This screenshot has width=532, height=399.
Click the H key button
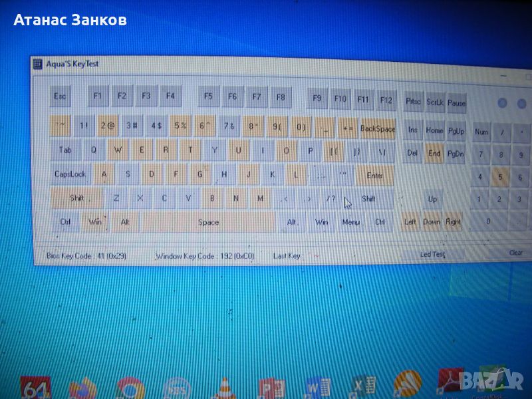click(224, 174)
